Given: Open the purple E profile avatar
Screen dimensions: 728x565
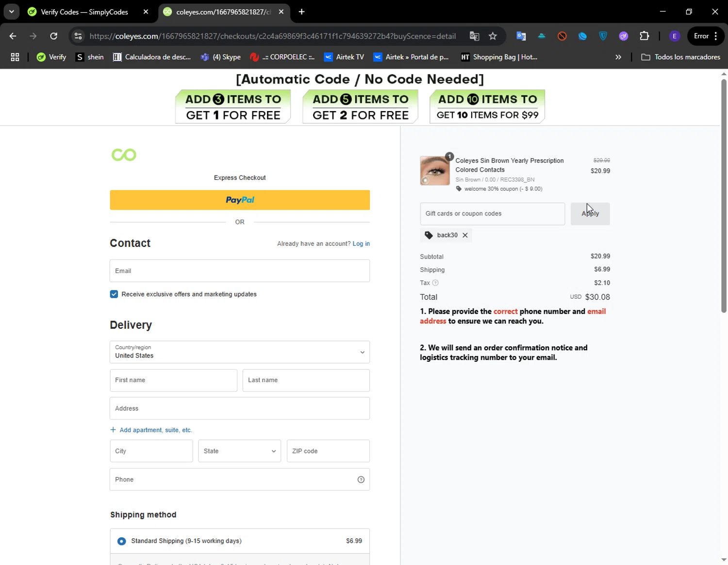Looking at the screenshot, I should tap(674, 36).
